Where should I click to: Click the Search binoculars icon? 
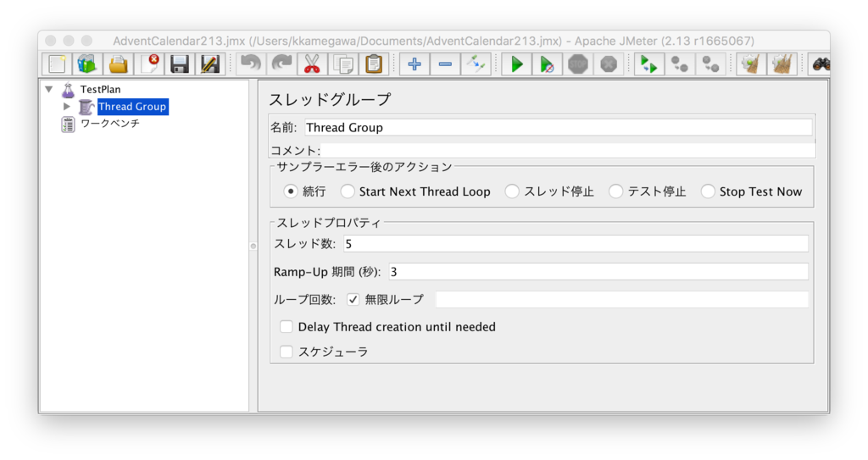(820, 64)
